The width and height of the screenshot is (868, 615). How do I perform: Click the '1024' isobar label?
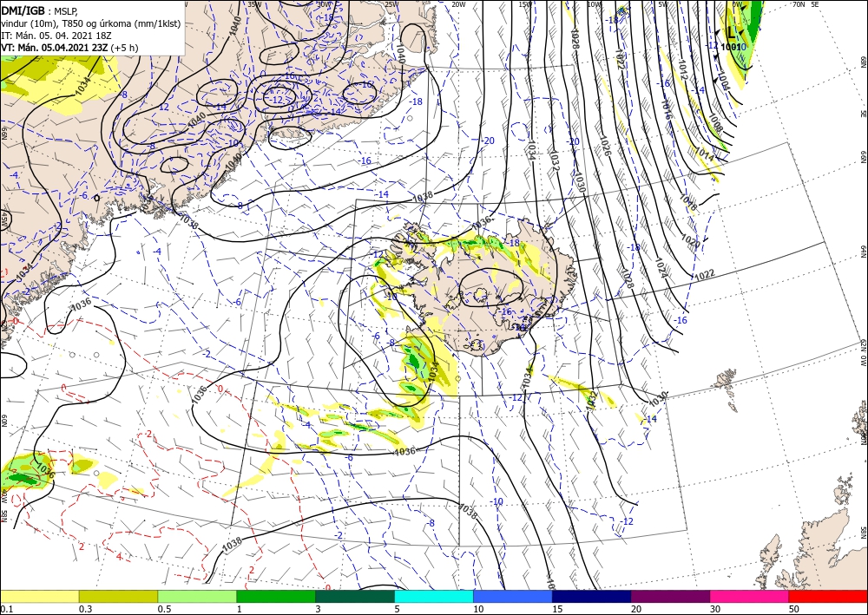661,268
